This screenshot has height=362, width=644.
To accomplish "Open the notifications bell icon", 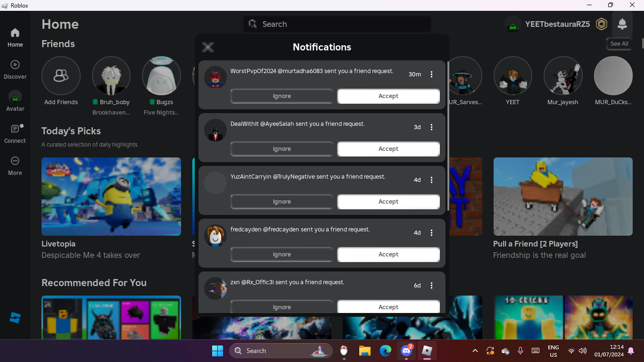I will click(x=622, y=24).
